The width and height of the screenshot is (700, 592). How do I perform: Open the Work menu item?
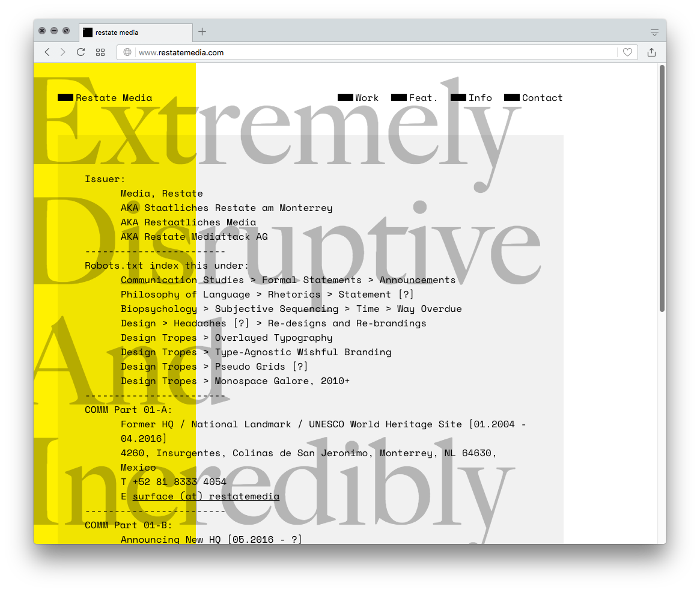tap(359, 98)
